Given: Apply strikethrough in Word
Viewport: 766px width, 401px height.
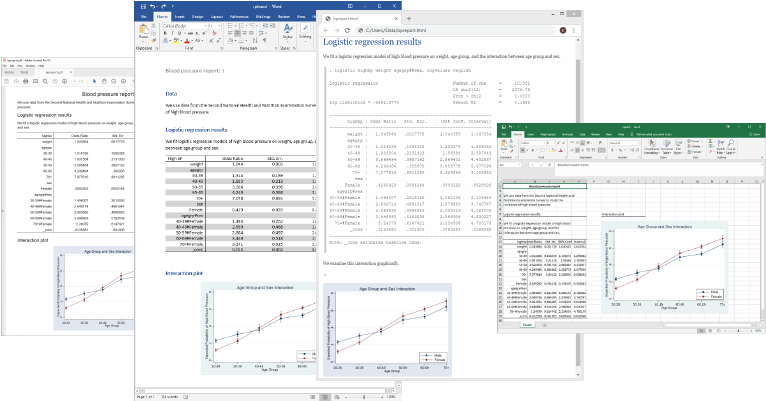Looking at the screenshot, I should [x=190, y=33].
